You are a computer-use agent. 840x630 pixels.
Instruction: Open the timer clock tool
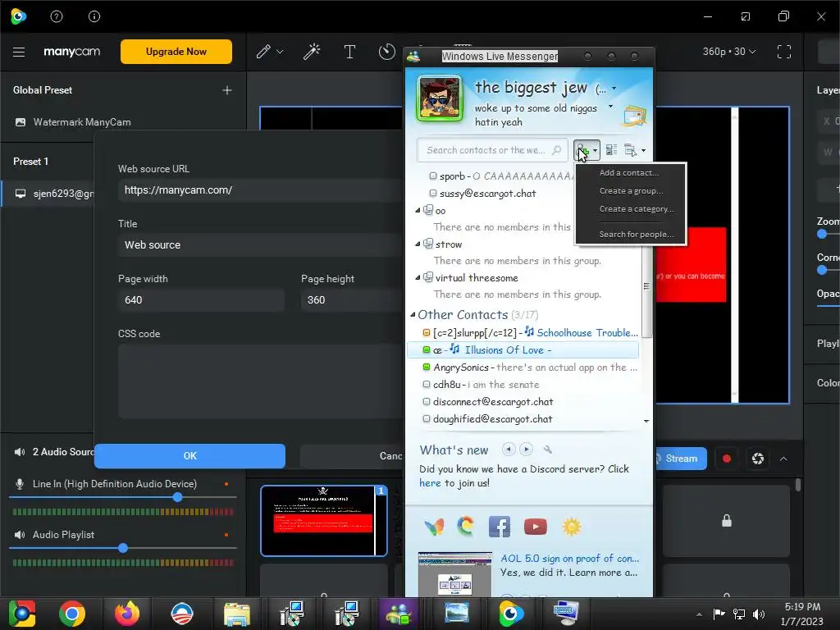(386, 52)
